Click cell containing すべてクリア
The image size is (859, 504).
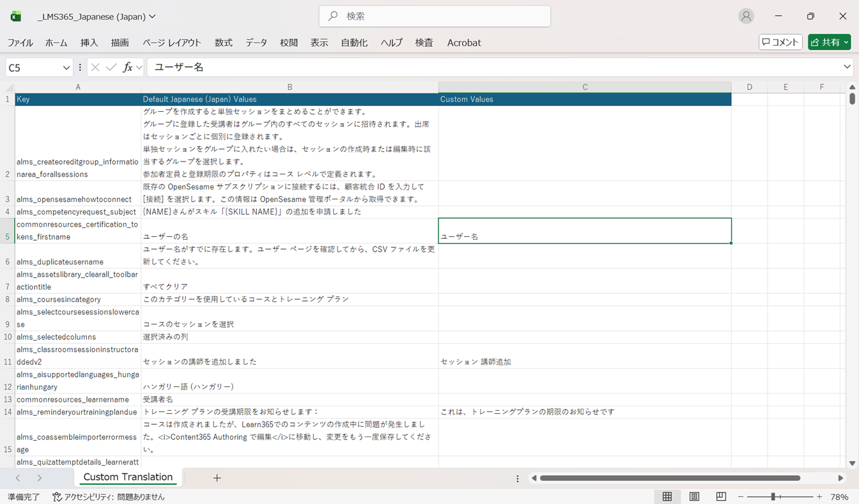click(290, 281)
